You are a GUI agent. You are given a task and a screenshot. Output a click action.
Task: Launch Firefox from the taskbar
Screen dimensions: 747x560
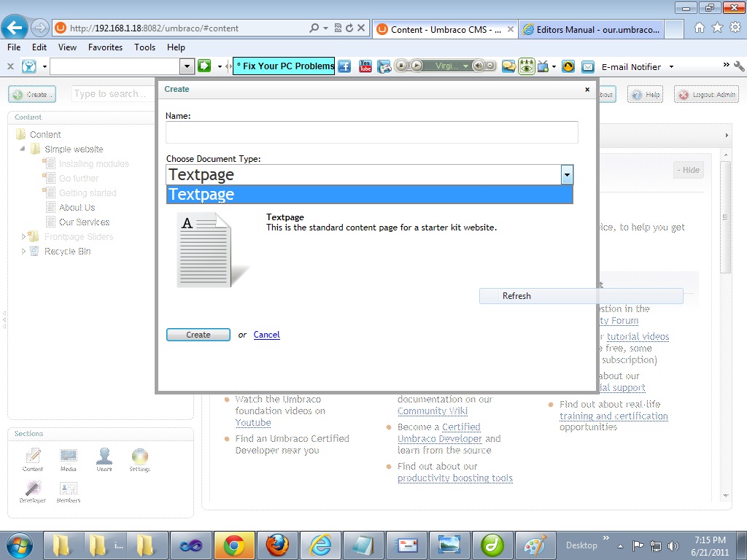[x=277, y=545]
